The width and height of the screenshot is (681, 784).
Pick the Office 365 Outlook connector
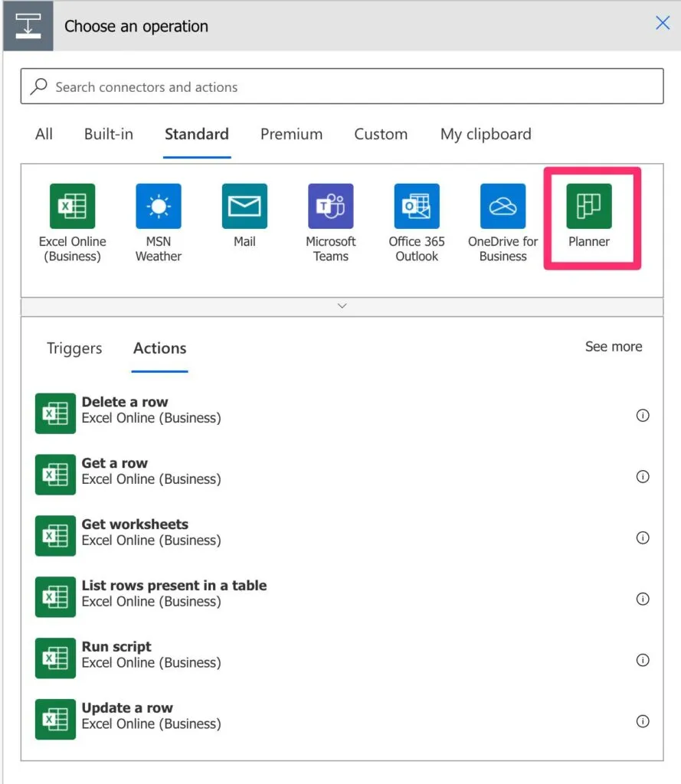coord(417,207)
